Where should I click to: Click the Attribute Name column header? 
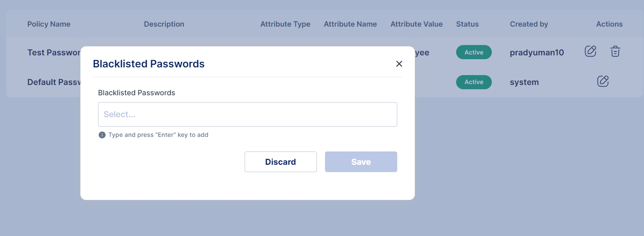pyautogui.click(x=350, y=24)
